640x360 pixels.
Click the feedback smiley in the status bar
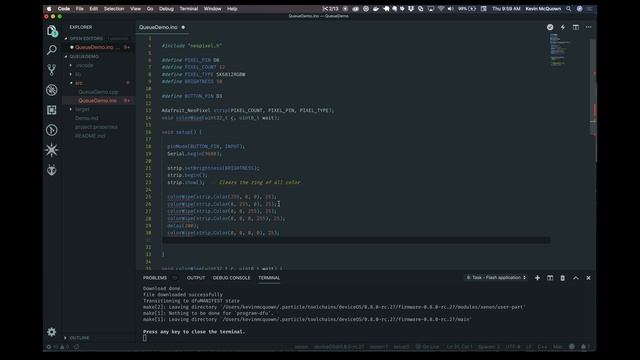pos(572,347)
